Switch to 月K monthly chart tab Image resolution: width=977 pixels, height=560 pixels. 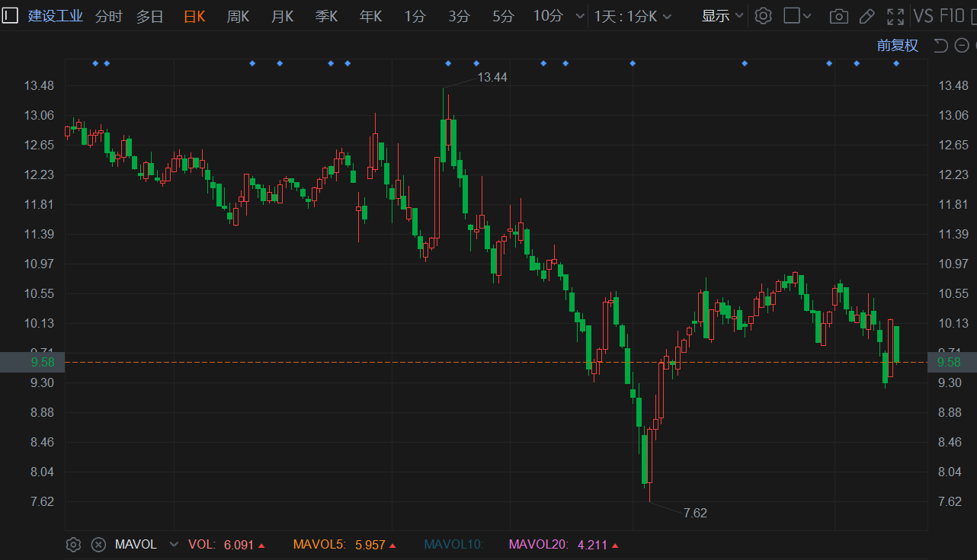[x=282, y=16]
